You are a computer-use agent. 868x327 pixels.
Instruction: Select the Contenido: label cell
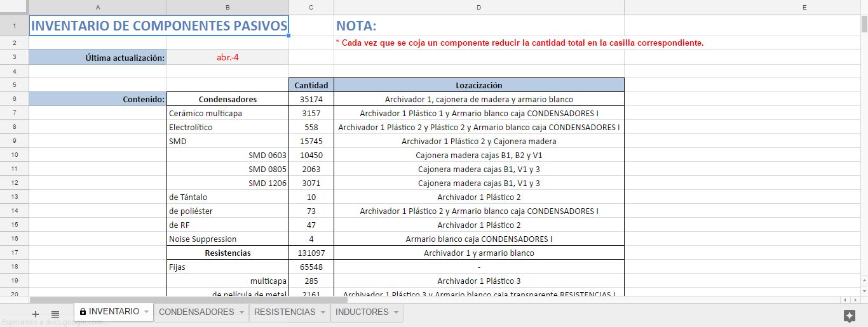click(98, 99)
